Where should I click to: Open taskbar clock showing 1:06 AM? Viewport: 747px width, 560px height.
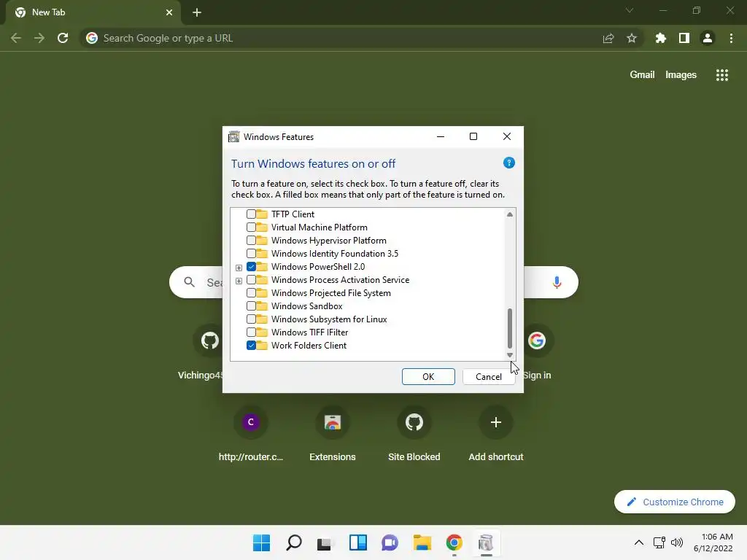713,542
